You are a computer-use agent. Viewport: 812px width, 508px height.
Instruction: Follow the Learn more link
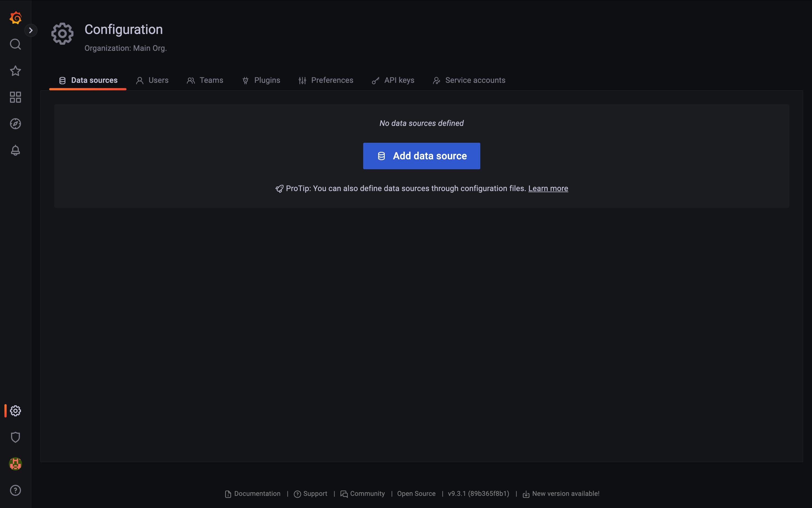coord(548,189)
